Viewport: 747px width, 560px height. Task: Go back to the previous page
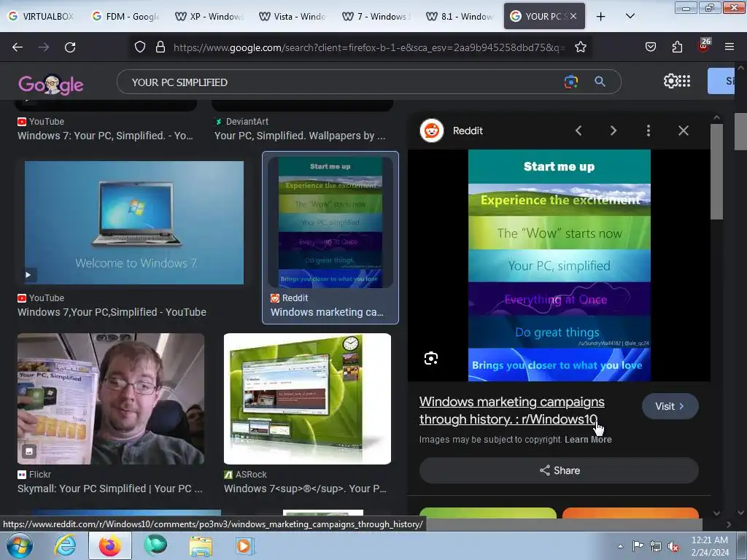point(18,47)
